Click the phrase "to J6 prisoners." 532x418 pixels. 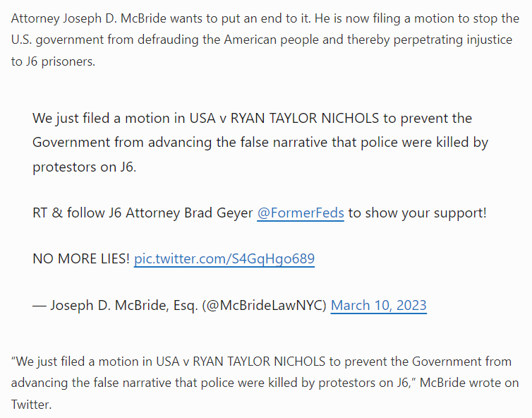tap(53, 61)
